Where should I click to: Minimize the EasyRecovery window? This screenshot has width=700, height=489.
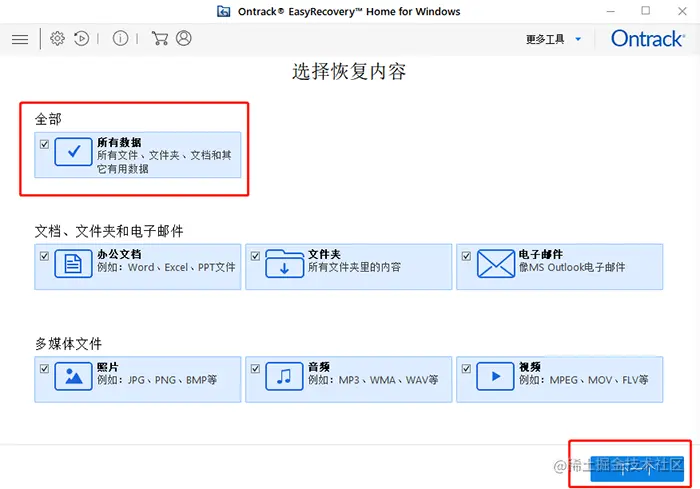click(611, 11)
